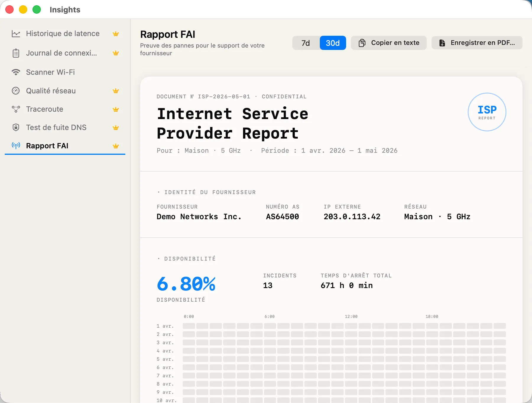The height and width of the screenshot is (403, 532).
Task: Click the 1 avr. row label
Action: coord(165,326)
